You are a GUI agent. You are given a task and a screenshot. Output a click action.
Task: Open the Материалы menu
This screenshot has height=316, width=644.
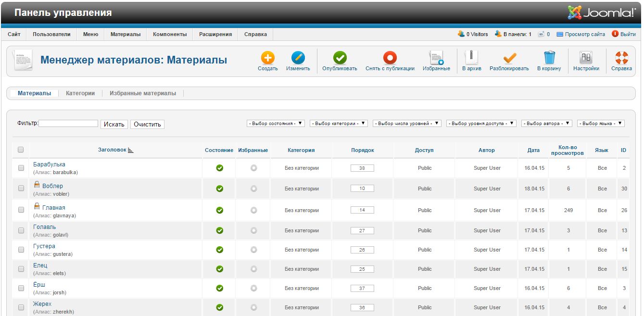point(126,34)
